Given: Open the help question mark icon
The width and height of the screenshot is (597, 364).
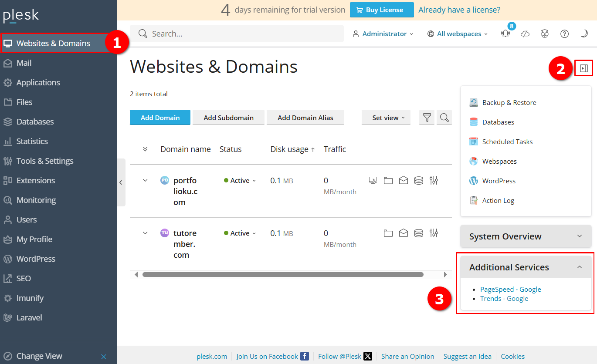Looking at the screenshot, I should [x=564, y=34].
